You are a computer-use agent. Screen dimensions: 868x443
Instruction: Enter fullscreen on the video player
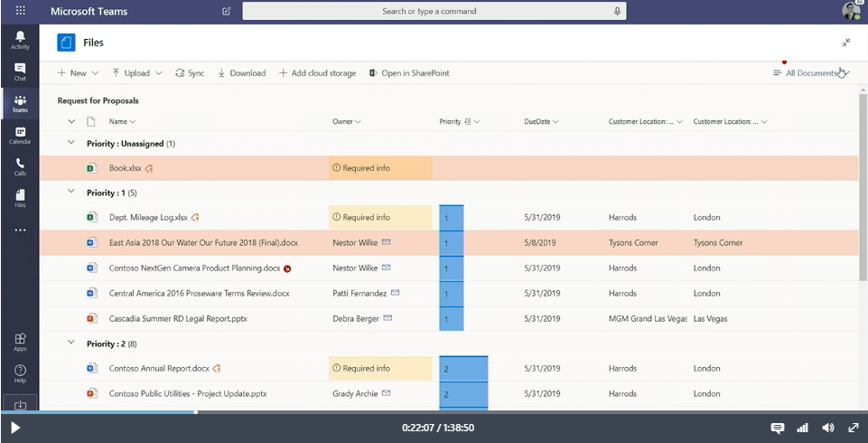tap(853, 428)
